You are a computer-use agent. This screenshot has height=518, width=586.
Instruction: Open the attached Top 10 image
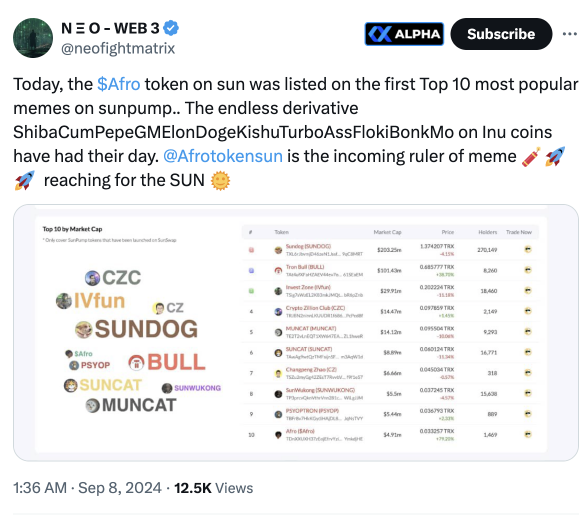[296, 333]
